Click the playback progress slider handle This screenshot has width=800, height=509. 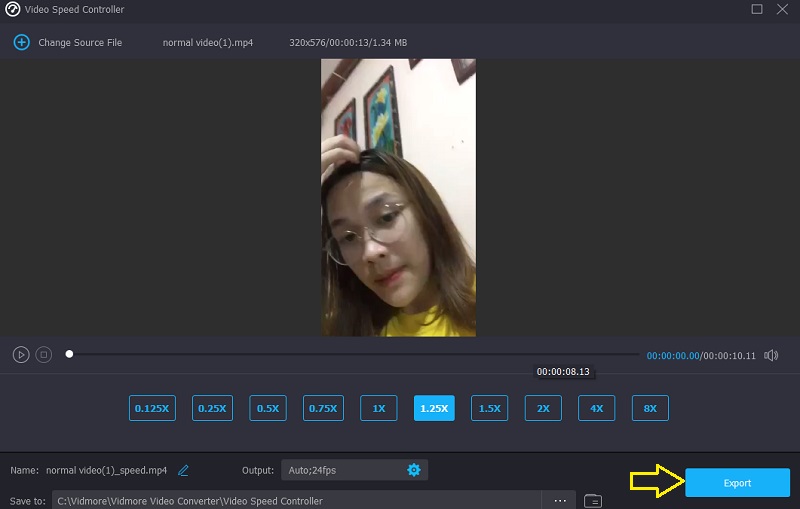point(69,354)
